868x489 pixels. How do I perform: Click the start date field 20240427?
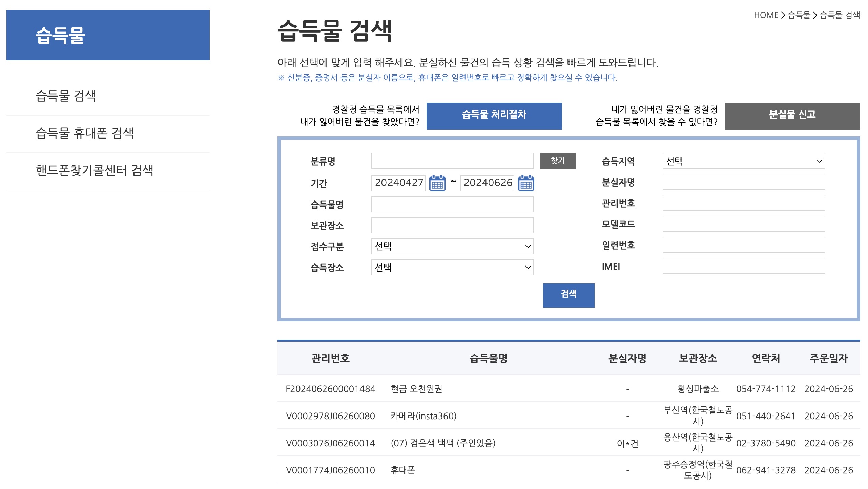pos(398,183)
